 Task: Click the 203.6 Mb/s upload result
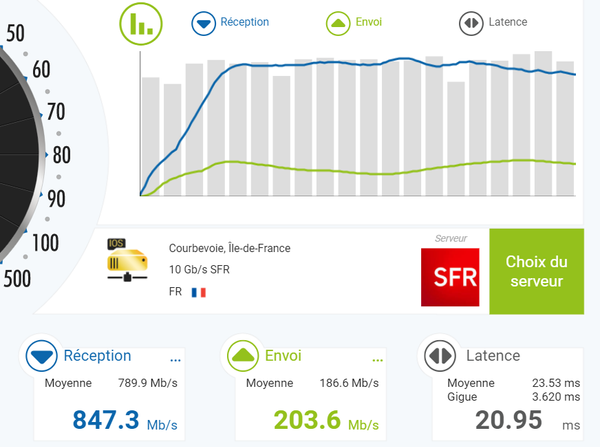[x=326, y=420]
